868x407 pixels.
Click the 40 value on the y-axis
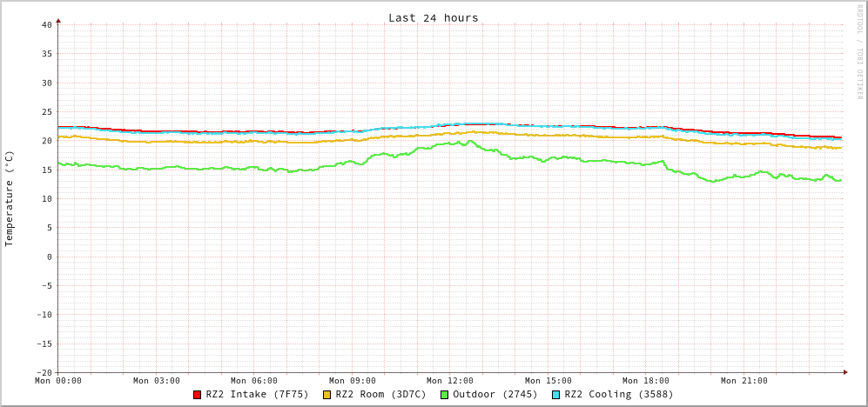click(x=46, y=24)
